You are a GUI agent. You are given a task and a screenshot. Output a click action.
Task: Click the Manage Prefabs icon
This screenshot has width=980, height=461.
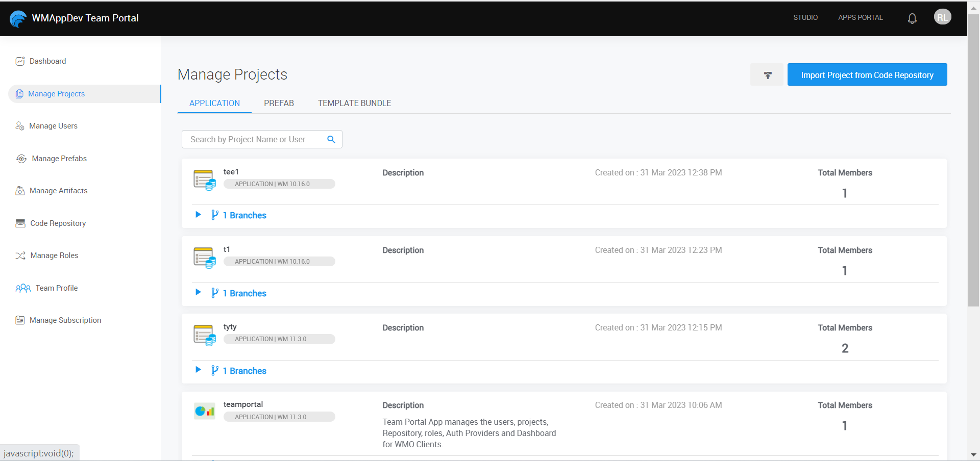coord(21,159)
